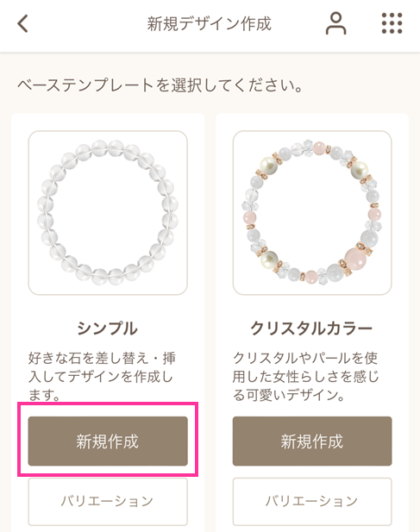Image resolution: width=420 pixels, height=532 pixels.
Task: Tap the description starting クリスタルやパールを使用した
Action: tap(305, 376)
